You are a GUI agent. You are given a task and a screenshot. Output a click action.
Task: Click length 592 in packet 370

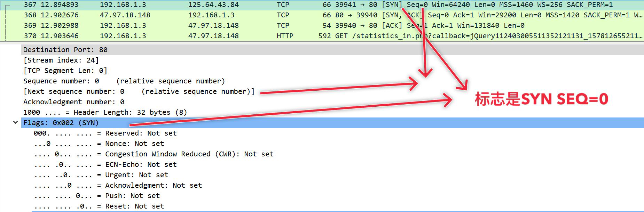[x=324, y=36]
